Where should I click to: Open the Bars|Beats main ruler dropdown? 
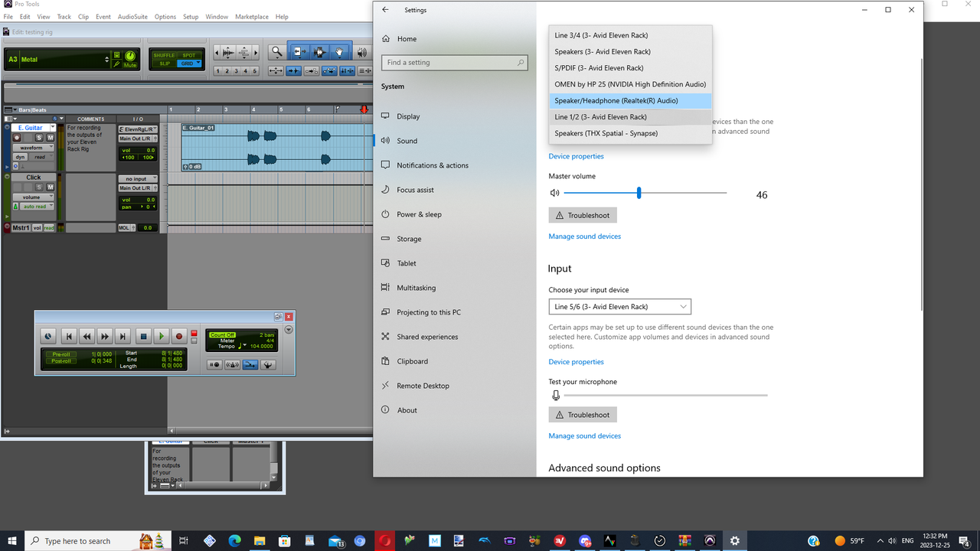click(x=15, y=110)
